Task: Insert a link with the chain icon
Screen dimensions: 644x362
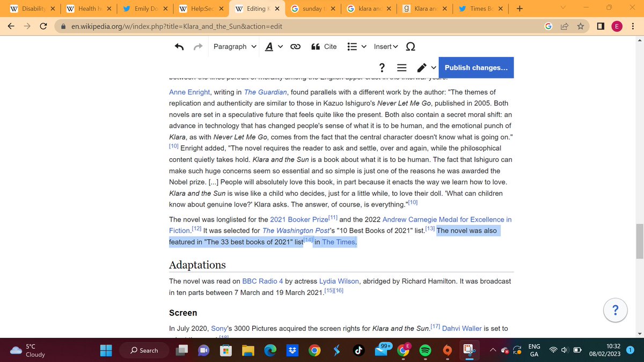Action: [x=295, y=47]
